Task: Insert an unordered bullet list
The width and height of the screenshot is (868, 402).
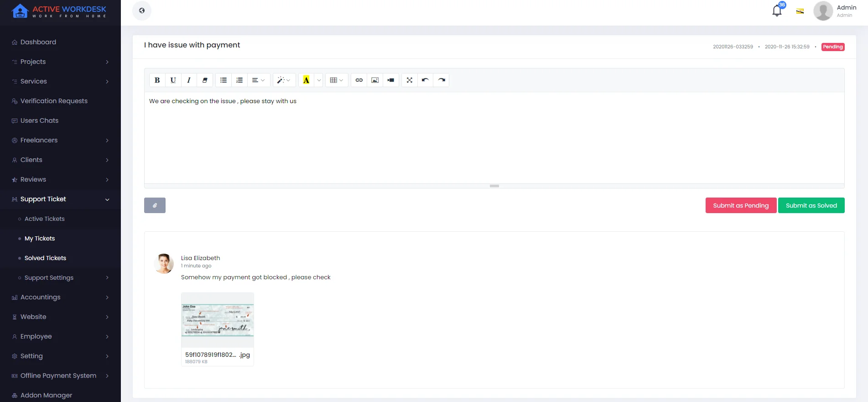Action: pos(223,80)
